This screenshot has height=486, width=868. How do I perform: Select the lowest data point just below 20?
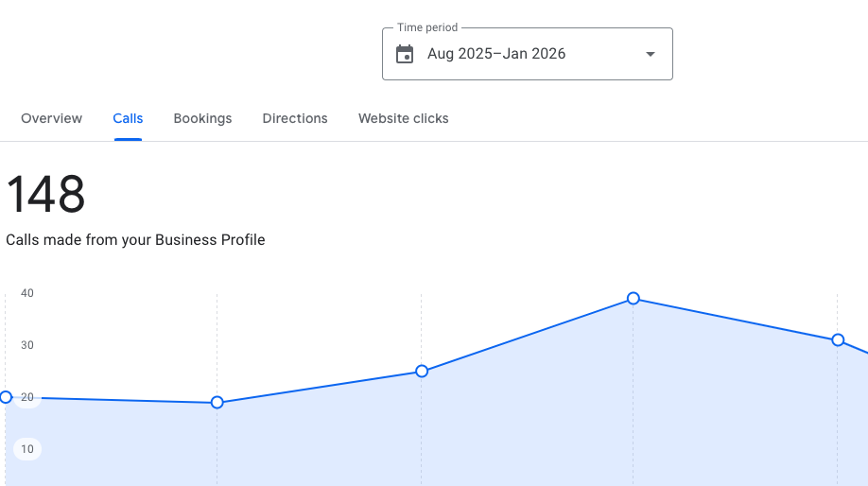217,402
